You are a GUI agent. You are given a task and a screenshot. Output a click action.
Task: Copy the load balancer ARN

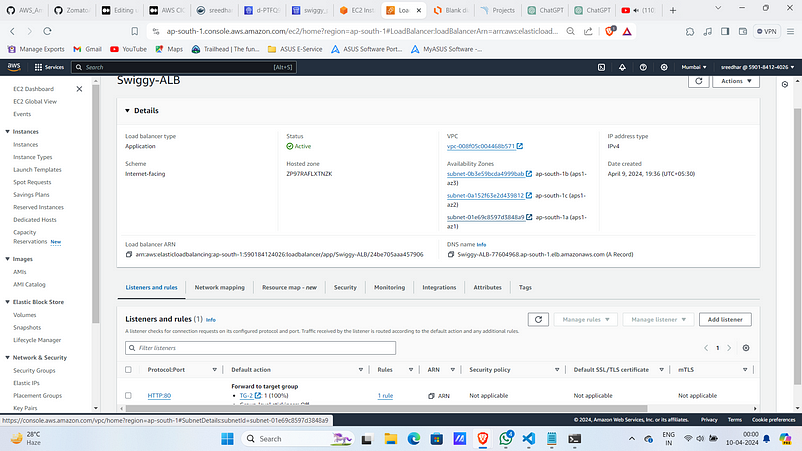point(129,254)
